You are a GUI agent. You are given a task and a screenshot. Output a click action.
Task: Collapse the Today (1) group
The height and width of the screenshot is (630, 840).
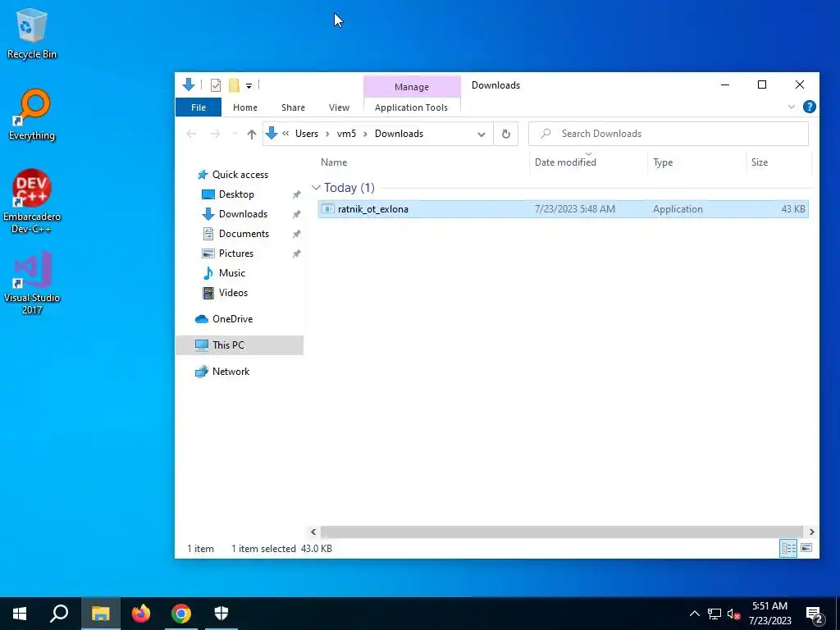click(316, 188)
